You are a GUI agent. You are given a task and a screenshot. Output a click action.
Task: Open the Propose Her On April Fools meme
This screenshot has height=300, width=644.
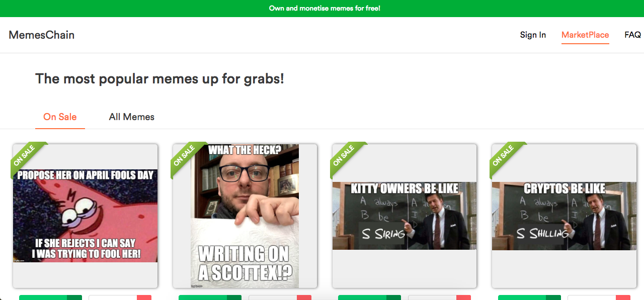85,216
